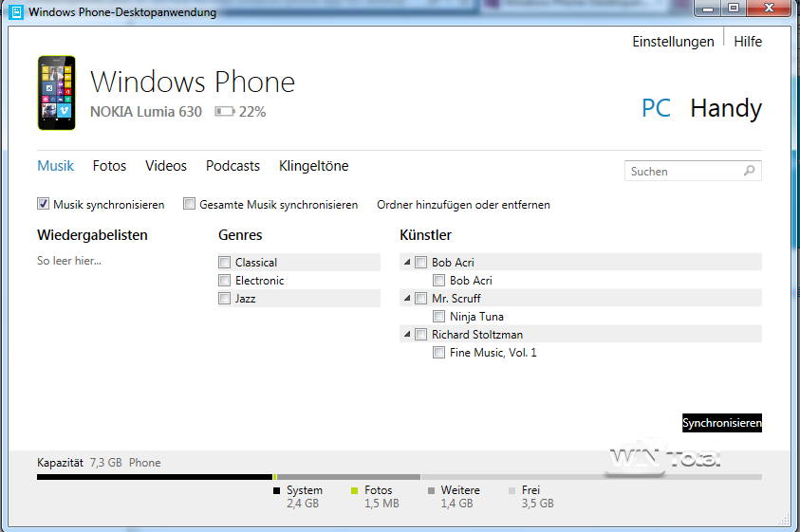Tick the Mr. Scruff artist checkbox
800x532 pixels.
tap(421, 299)
